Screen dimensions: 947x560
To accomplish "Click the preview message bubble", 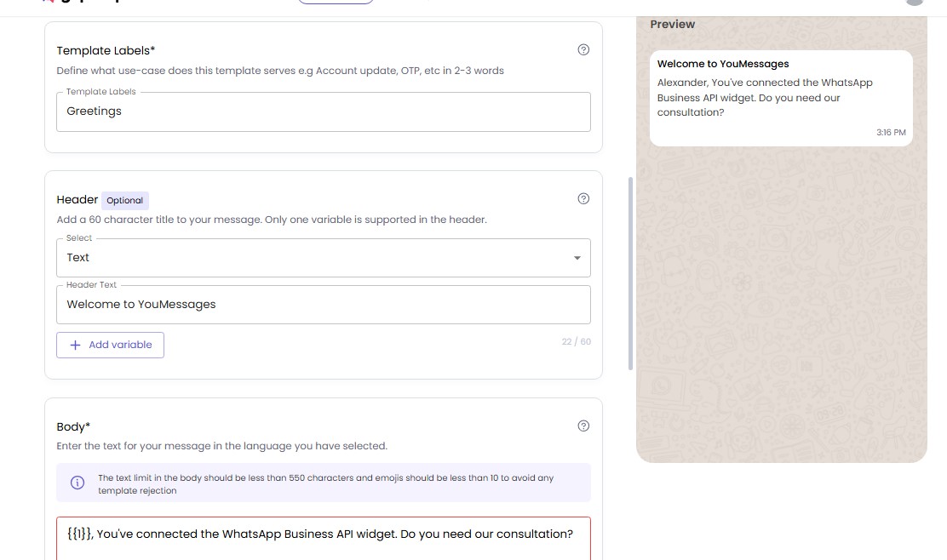I will (x=780, y=98).
